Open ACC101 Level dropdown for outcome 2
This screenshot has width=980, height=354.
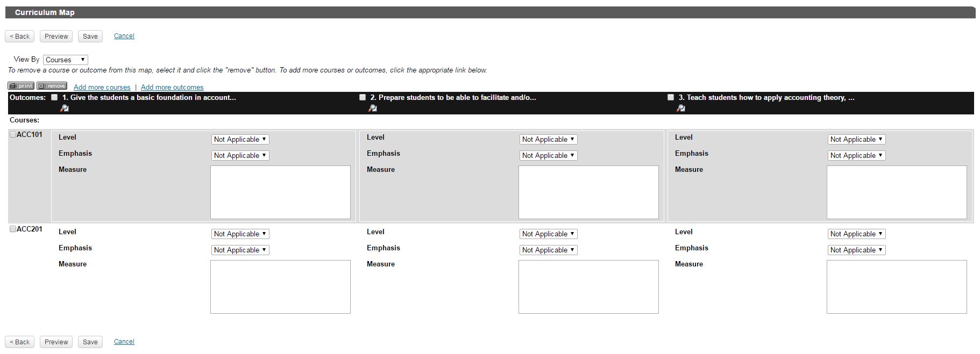[549, 139]
